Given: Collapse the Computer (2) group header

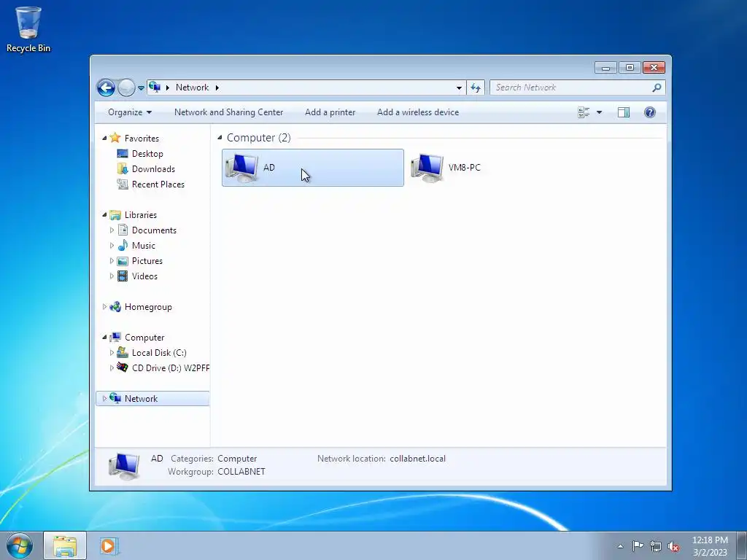Looking at the screenshot, I should (x=220, y=138).
